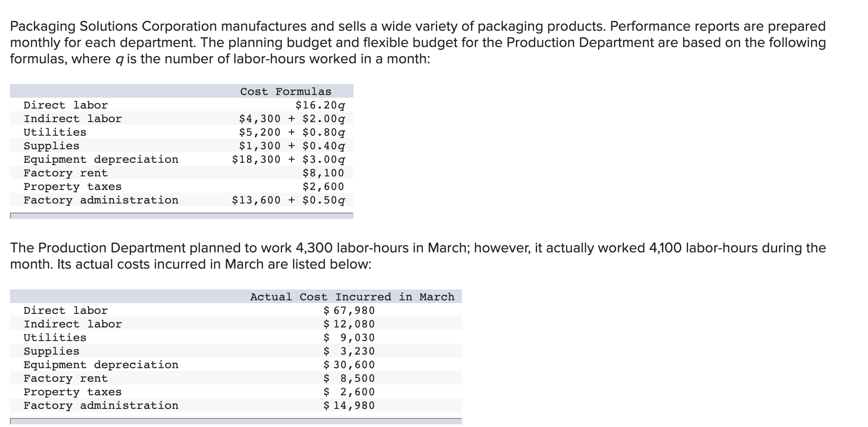Viewport: 868px width, 427px height.
Task: Click the actual Factory rent cost $8,500
Action: [x=349, y=379]
